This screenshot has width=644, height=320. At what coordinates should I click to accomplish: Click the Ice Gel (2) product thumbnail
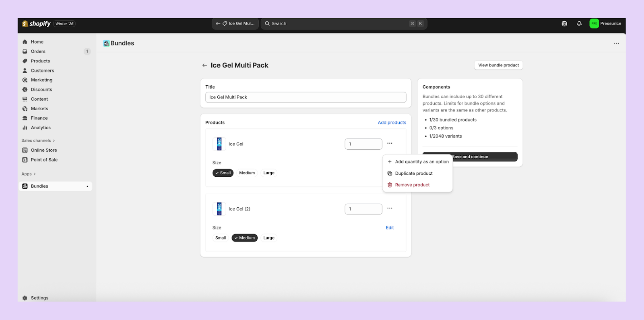click(x=219, y=209)
